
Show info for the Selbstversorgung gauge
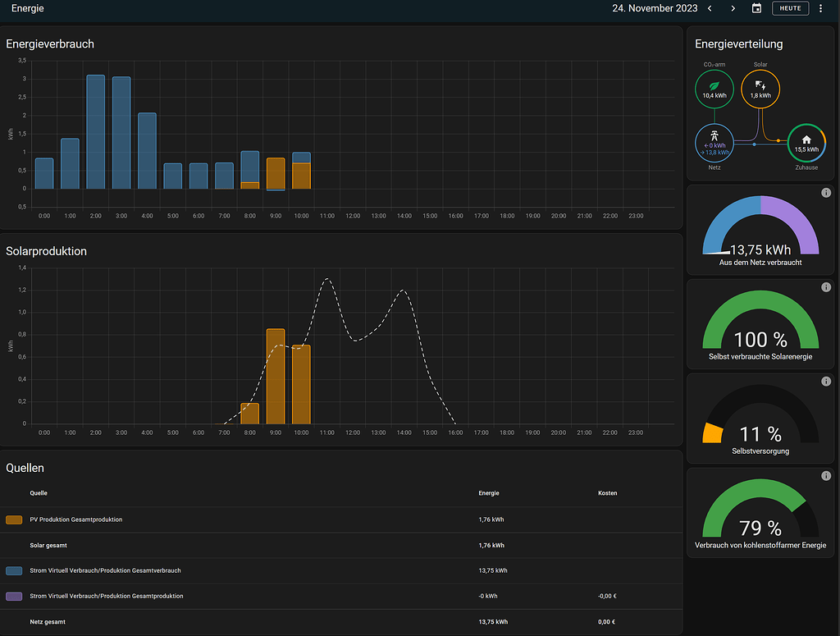pos(826,382)
